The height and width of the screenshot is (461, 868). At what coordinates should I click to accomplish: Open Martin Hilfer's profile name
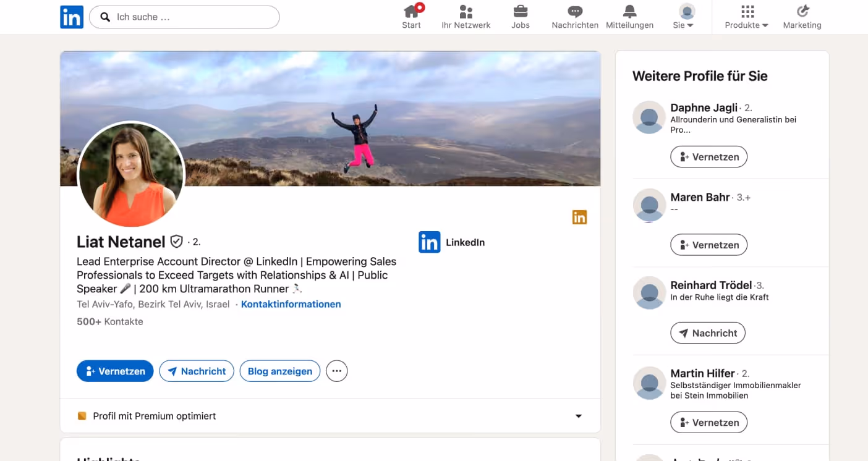pos(702,373)
